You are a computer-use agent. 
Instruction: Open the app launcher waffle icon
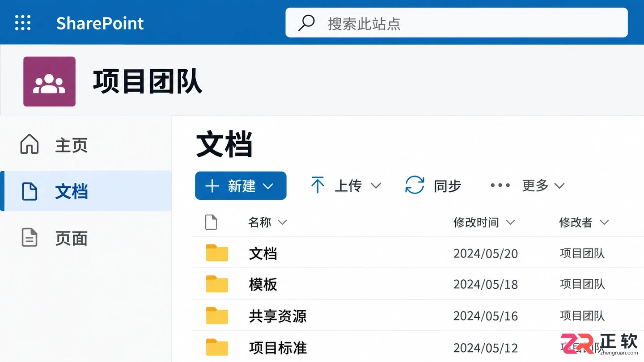tap(23, 23)
